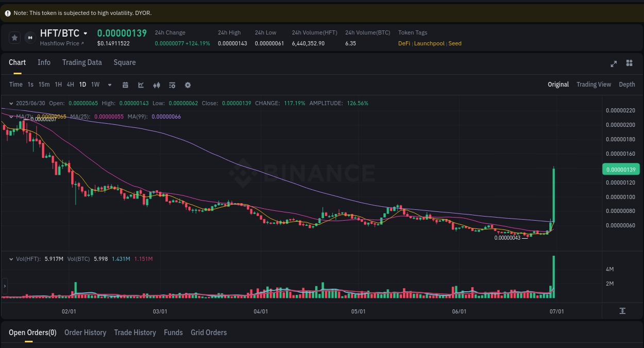Open the calendar date-range picker icon

(x=125, y=85)
